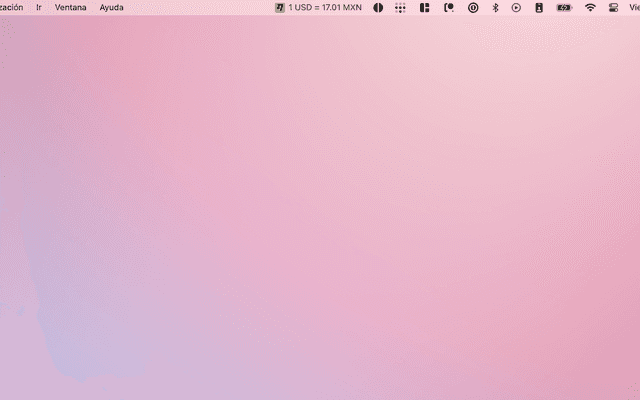Open the 1Password menu bar icon
This screenshot has height=400, width=640.
(x=473, y=7)
